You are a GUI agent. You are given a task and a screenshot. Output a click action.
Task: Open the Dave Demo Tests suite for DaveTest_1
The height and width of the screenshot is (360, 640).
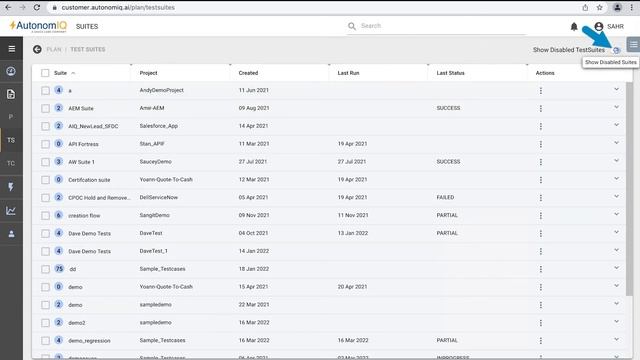coord(89,251)
